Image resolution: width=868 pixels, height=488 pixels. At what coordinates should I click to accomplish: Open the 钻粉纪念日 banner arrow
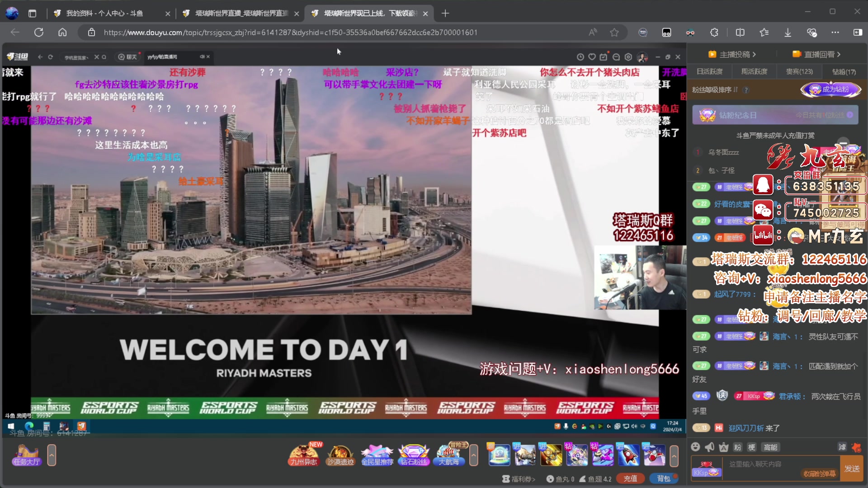click(x=850, y=115)
